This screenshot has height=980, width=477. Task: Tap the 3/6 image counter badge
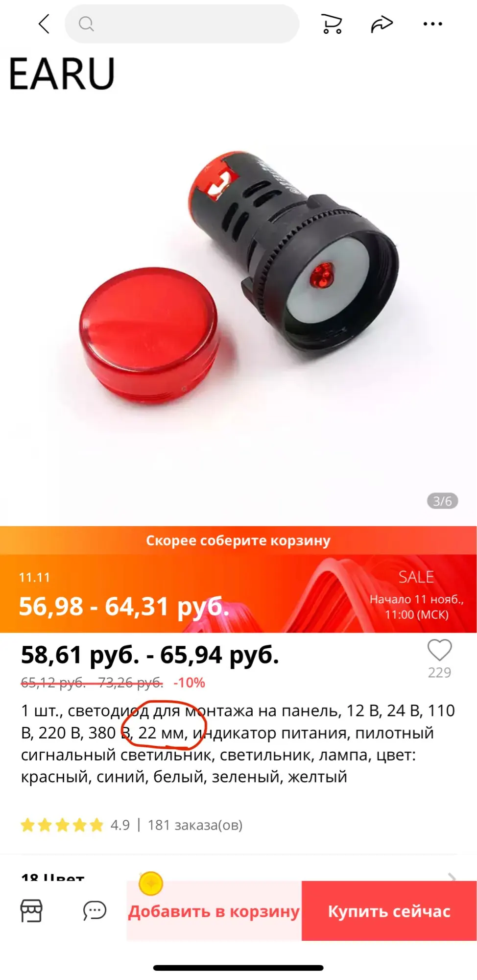(442, 501)
